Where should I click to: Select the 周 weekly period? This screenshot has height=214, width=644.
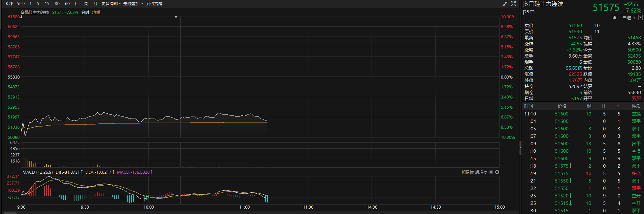(x=86, y=4)
